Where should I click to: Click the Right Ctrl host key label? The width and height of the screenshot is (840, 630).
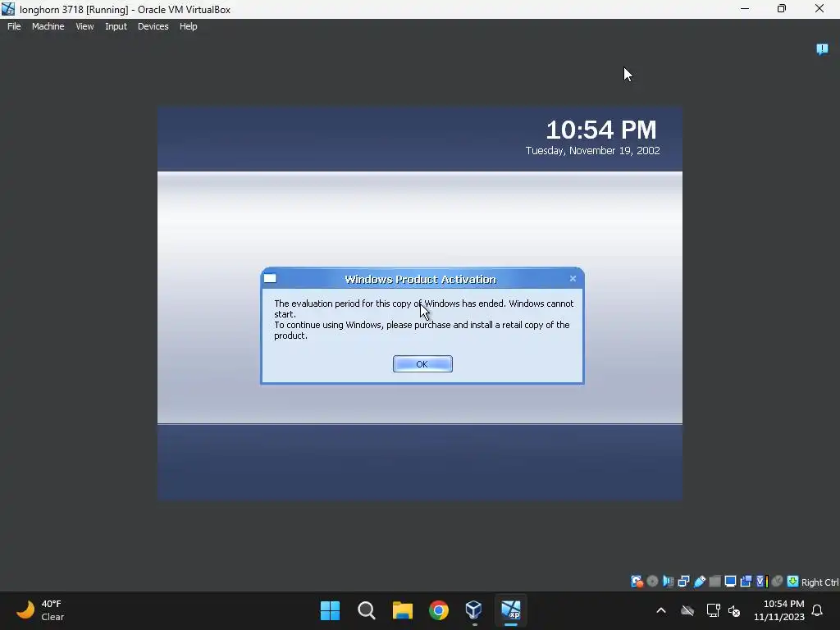pos(819,582)
